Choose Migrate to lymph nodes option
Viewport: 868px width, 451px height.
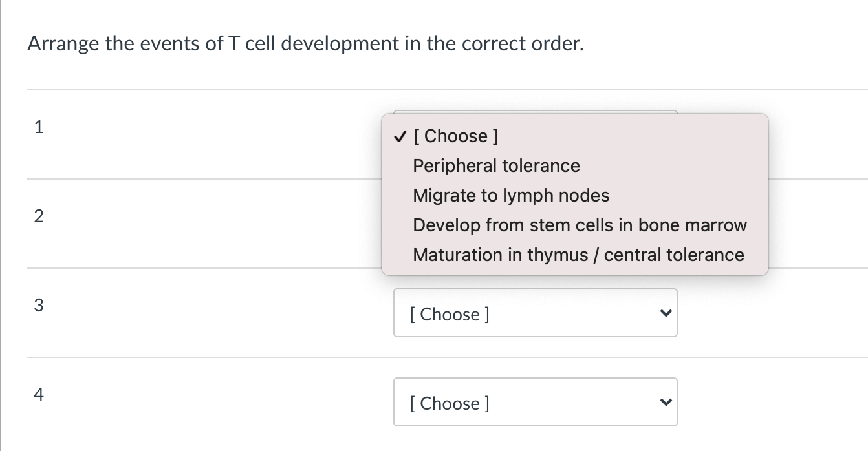pos(511,196)
